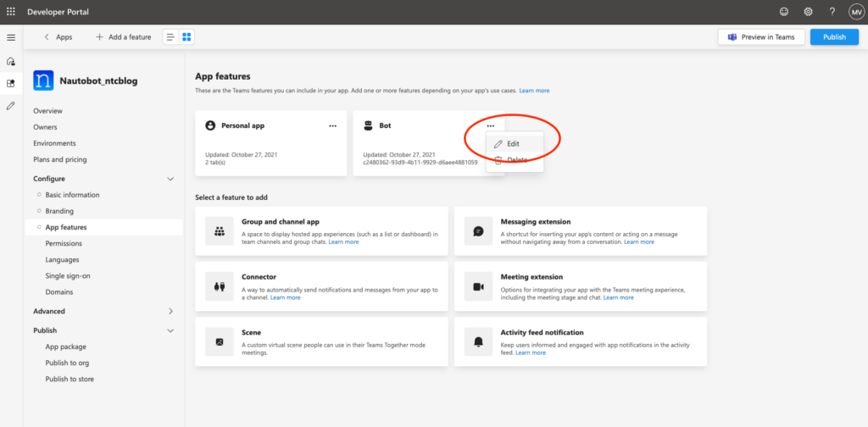Open the app launcher waffle icon
Screen dimensions: 868x427
pos(11,12)
